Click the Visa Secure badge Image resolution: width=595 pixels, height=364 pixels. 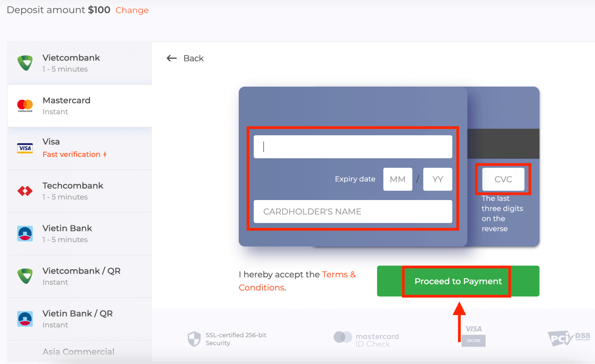coord(473,334)
